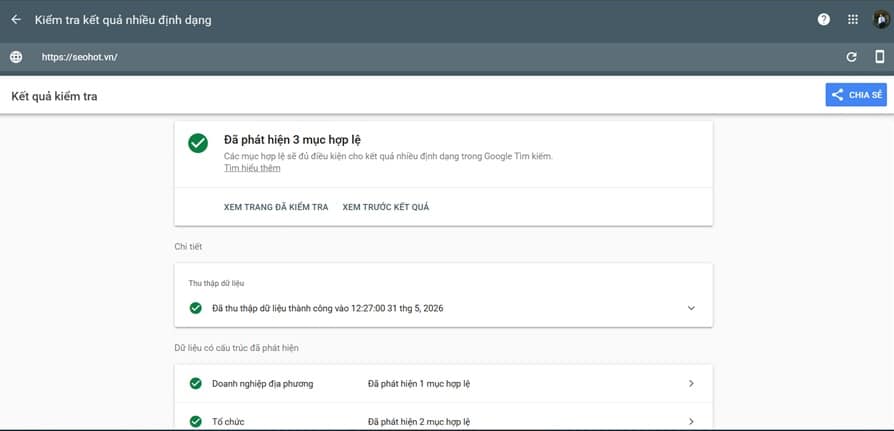Select the 'Doanh nghiệp địa phương' row label
This screenshot has width=894, height=431.
[262, 384]
